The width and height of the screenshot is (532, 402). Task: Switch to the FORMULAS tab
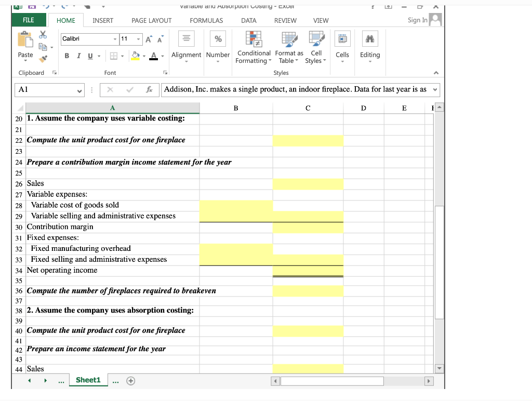(x=206, y=21)
